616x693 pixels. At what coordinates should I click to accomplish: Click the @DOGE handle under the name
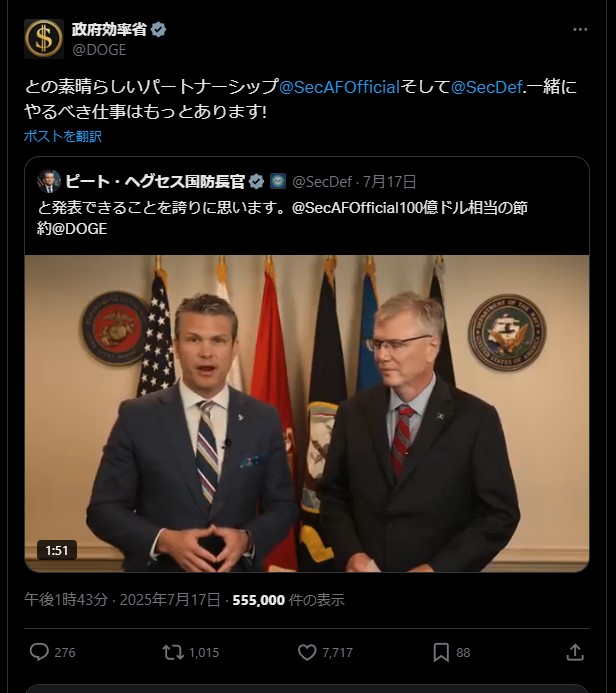click(x=99, y=50)
